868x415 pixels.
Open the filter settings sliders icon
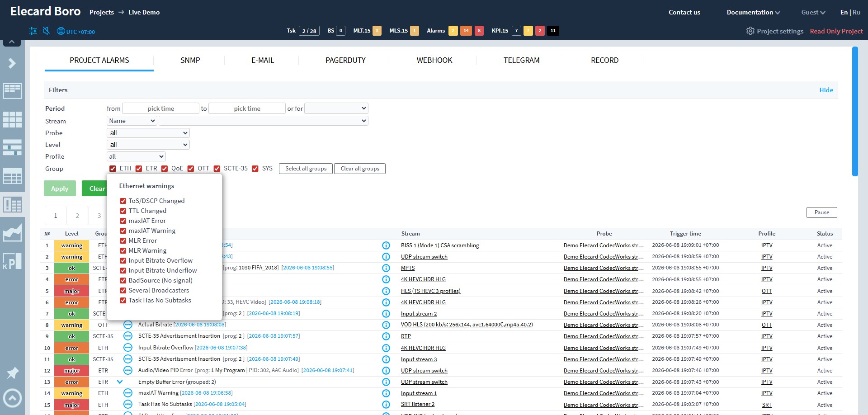pyautogui.click(x=33, y=31)
